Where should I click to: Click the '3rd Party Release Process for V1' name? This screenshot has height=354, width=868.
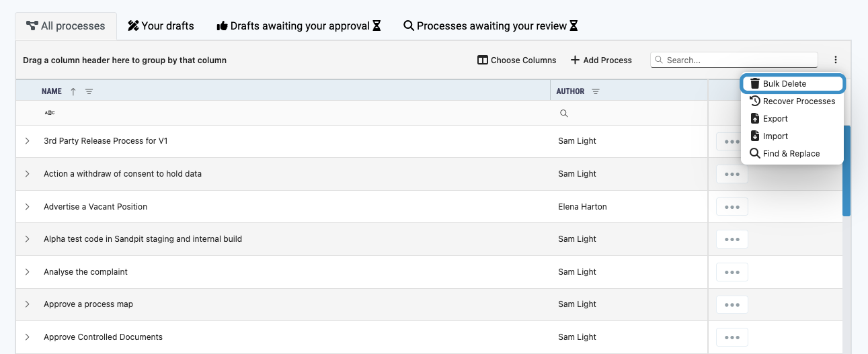pos(106,141)
